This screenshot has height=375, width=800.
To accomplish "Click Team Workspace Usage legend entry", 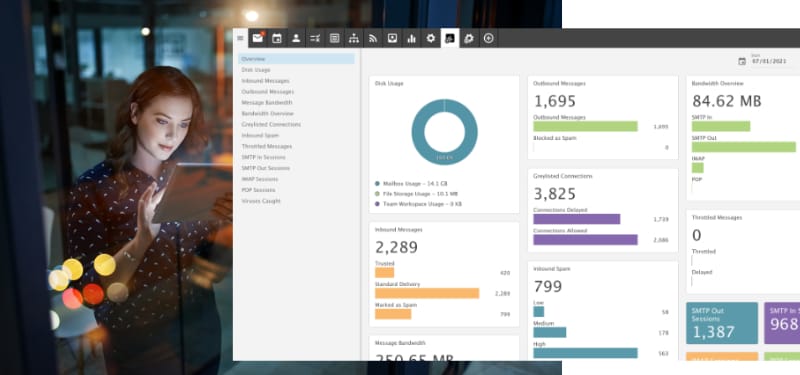I will [x=418, y=204].
